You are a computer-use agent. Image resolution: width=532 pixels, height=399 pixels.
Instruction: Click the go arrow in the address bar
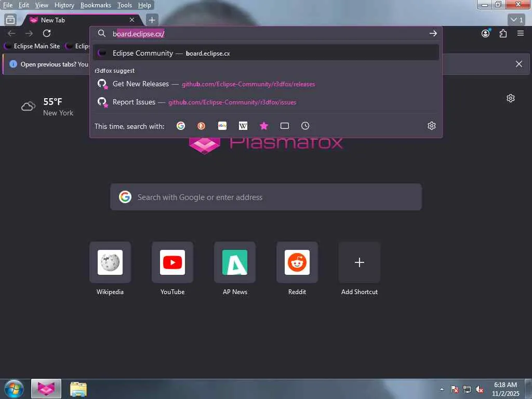(x=433, y=34)
